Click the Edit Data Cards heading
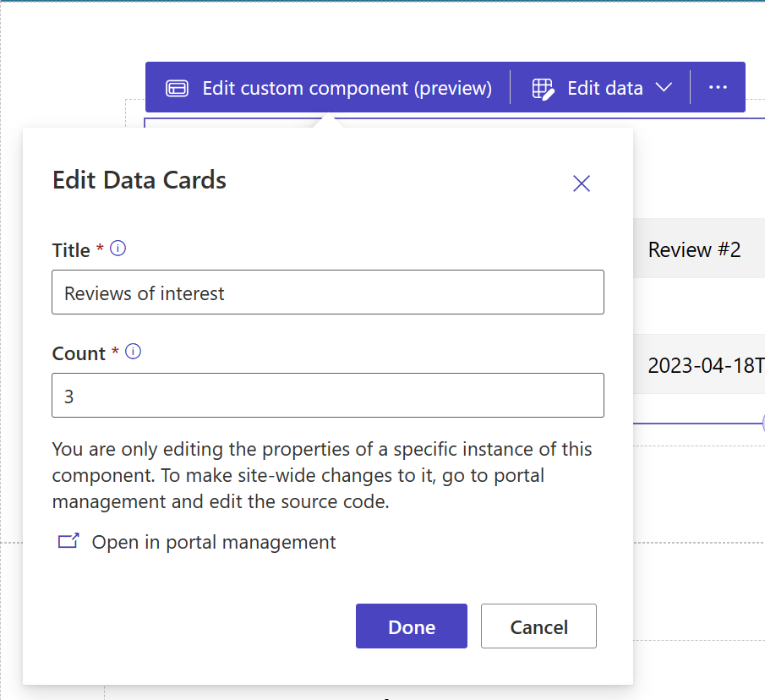Image resolution: width=765 pixels, height=700 pixels. (x=139, y=179)
